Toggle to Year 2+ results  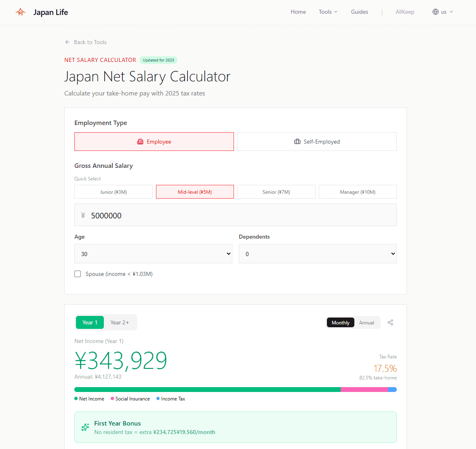[x=120, y=322]
